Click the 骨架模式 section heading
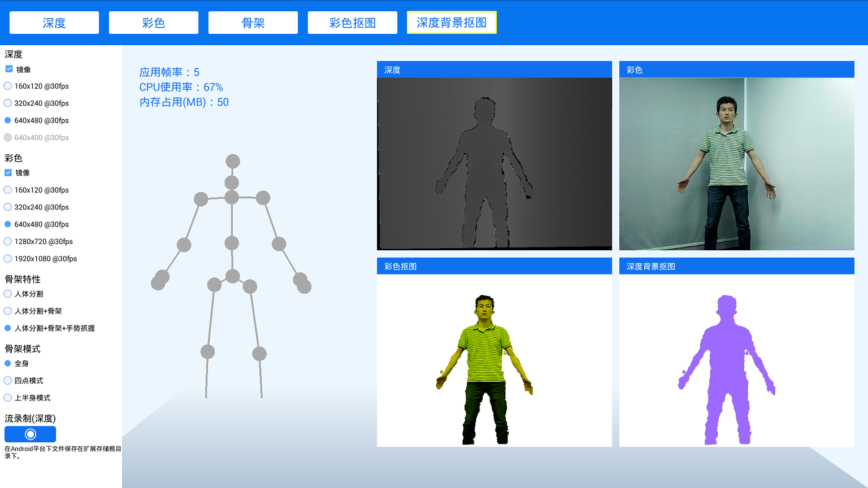The height and width of the screenshot is (488, 868). tap(23, 348)
